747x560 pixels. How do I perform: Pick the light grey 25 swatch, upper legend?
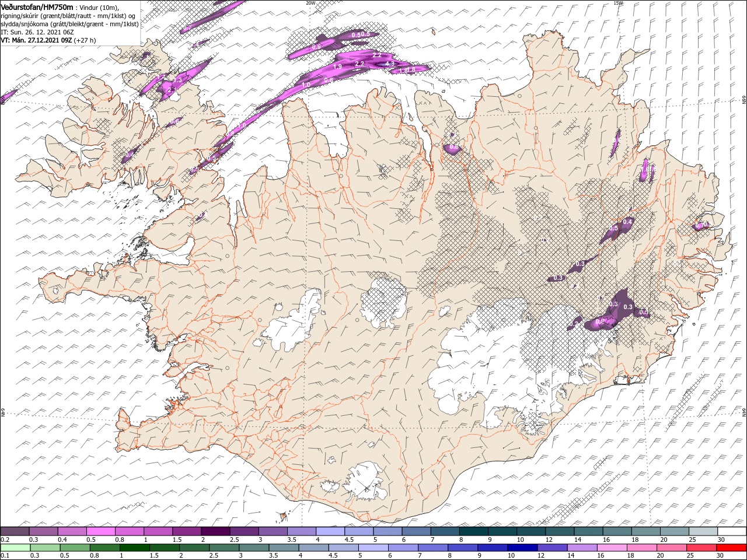click(x=703, y=531)
